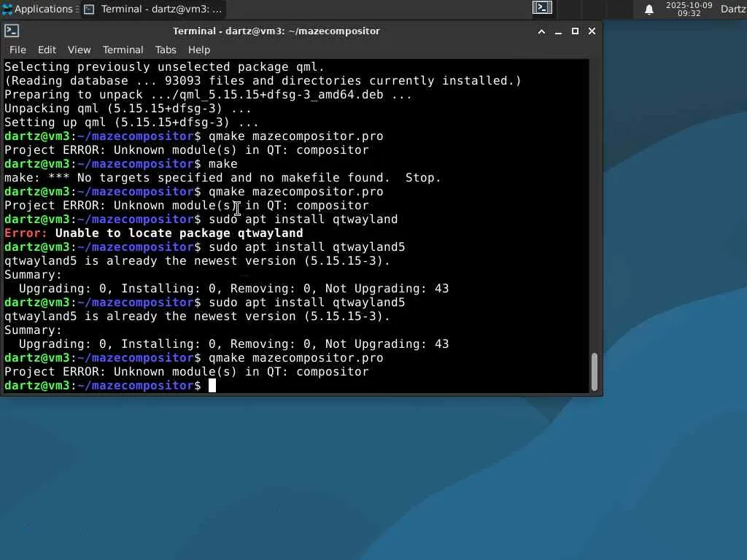Click 'Setting up qml (5.15.15+dfsg-3)' line
Viewport: 747px width, 560px height.
[131, 122]
